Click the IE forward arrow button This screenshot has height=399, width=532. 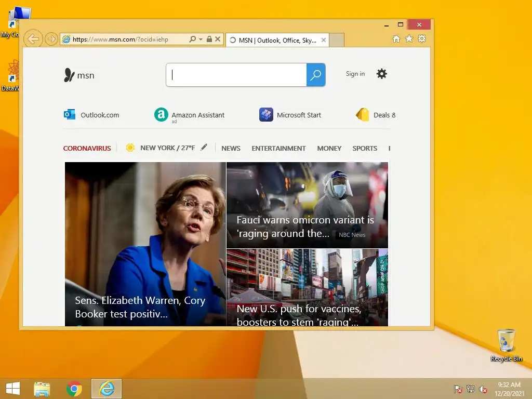pyautogui.click(x=51, y=39)
